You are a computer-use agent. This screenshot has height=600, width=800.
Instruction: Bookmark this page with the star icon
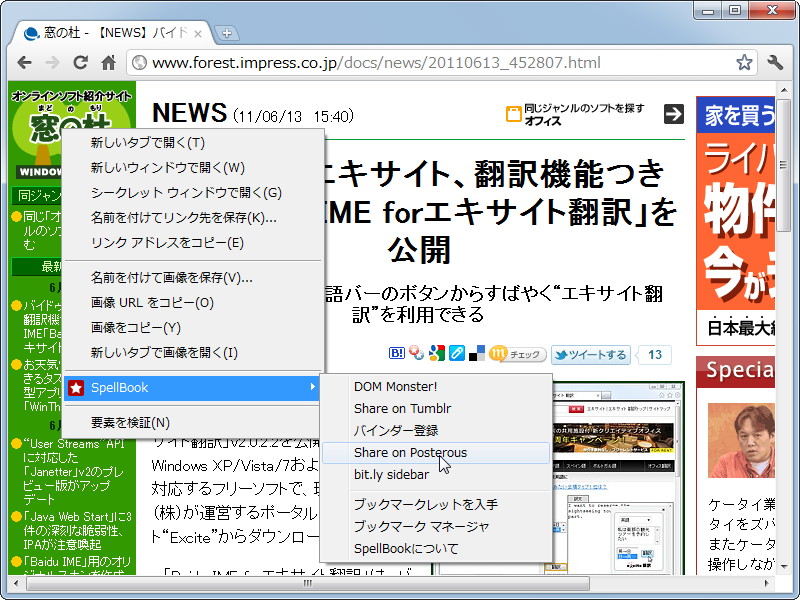tap(744, 63)
